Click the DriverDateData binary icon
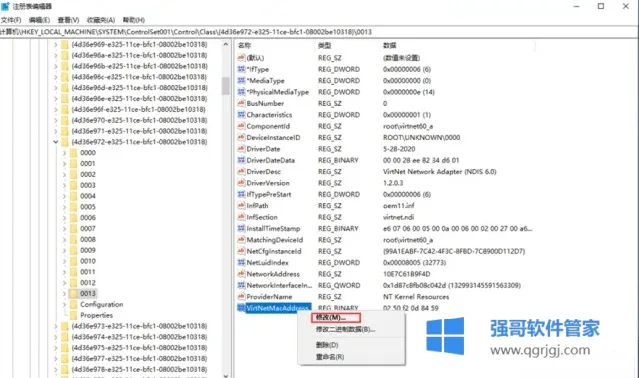639x378 pixels. (241, 160)
